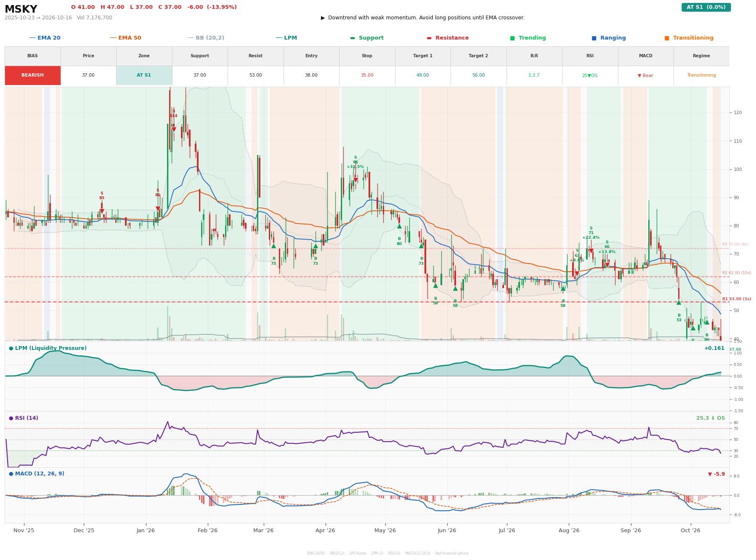Click the Zone column header

[144, 56]
